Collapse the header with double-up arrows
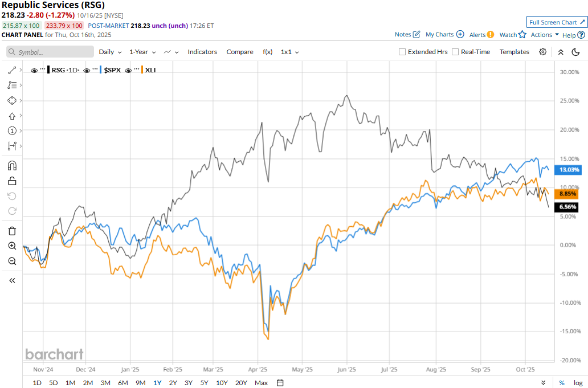Screen dimensions: 588x388 pyautogui.click(x=561, y=52)
